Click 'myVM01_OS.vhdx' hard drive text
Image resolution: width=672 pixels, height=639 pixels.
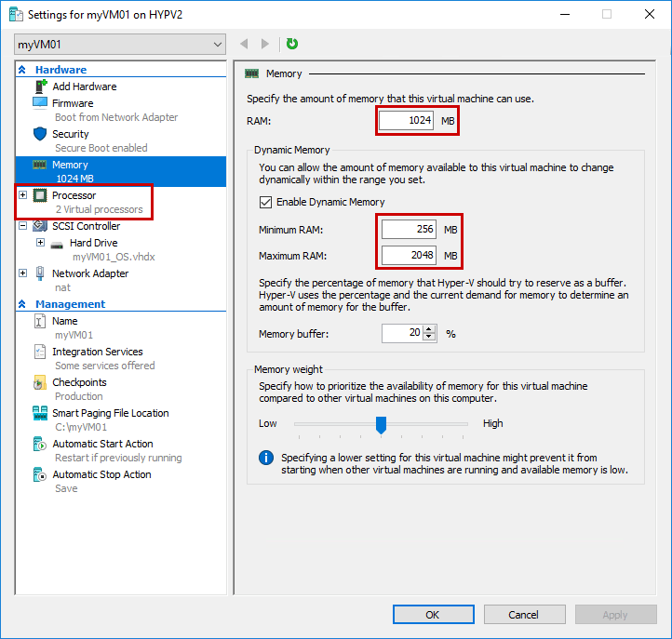pyautogui.click(x=114, y=257)
